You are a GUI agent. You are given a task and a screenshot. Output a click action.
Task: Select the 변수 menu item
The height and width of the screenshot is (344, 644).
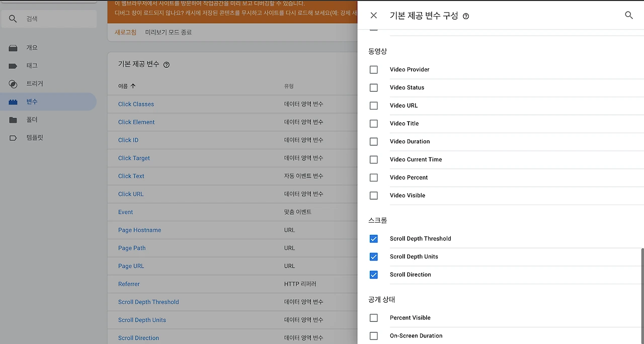[32, 102]
